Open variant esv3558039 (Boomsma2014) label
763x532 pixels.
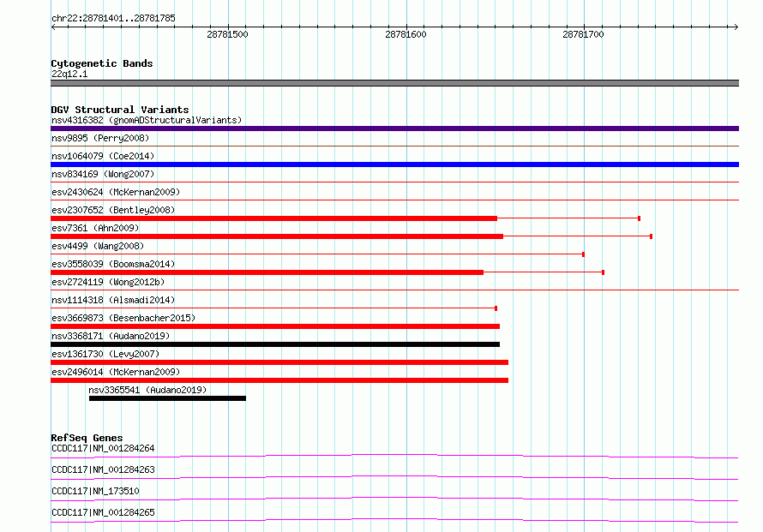113,264
